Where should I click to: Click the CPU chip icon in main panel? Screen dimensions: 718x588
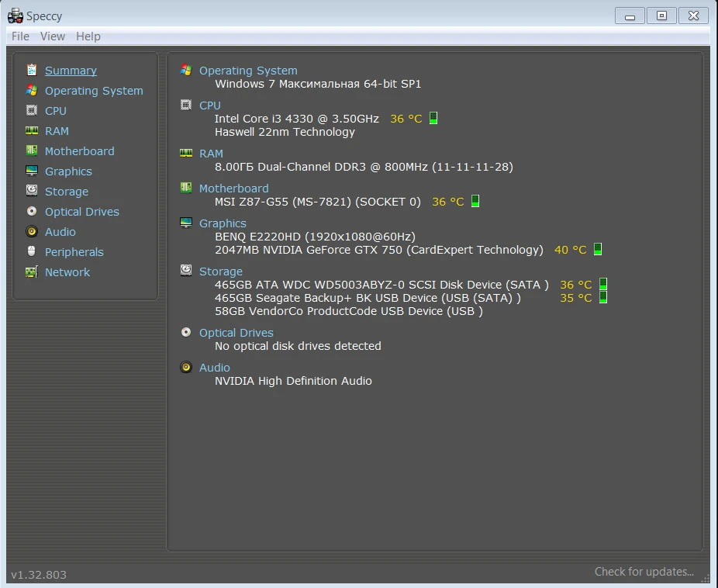(186, 105)
